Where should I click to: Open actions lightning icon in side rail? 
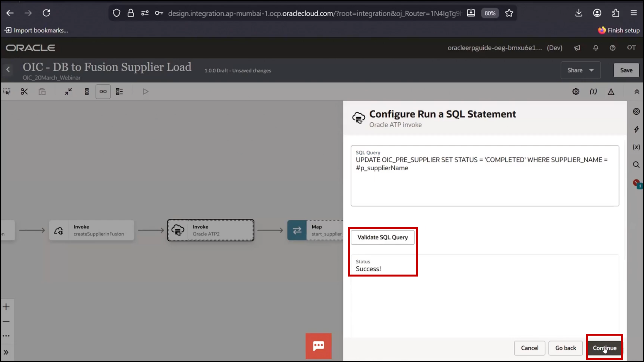(636, 129)
